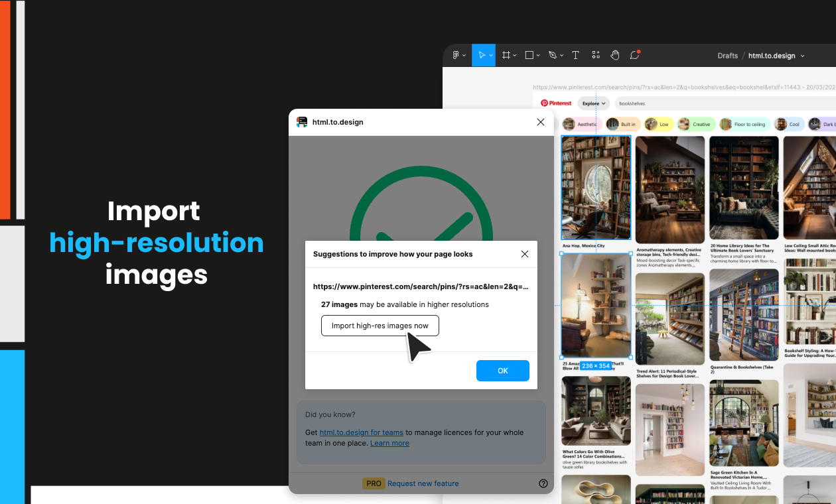836x504 pixels.
Task: Select the Cool filter chip
Action: tap(789, 124)
